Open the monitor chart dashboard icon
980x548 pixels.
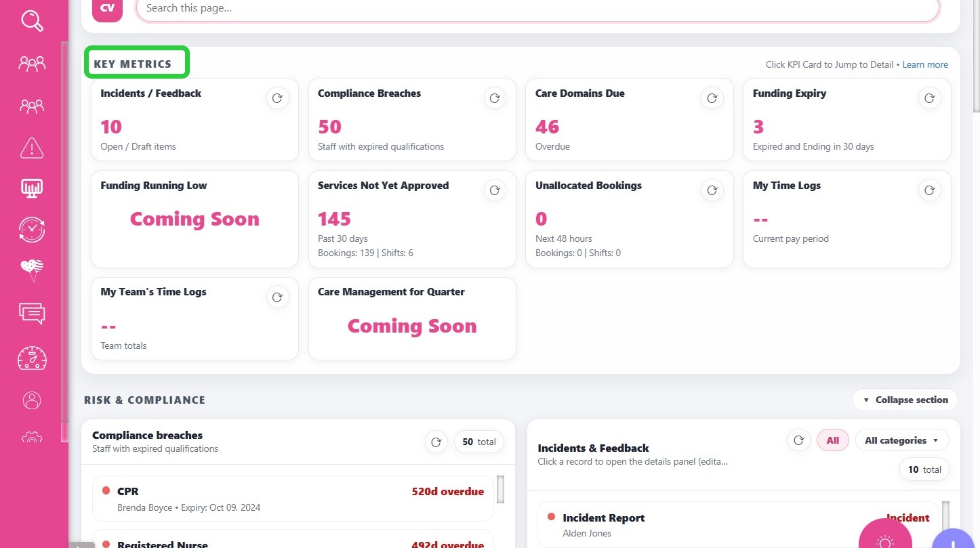click(x=32, y=188)
